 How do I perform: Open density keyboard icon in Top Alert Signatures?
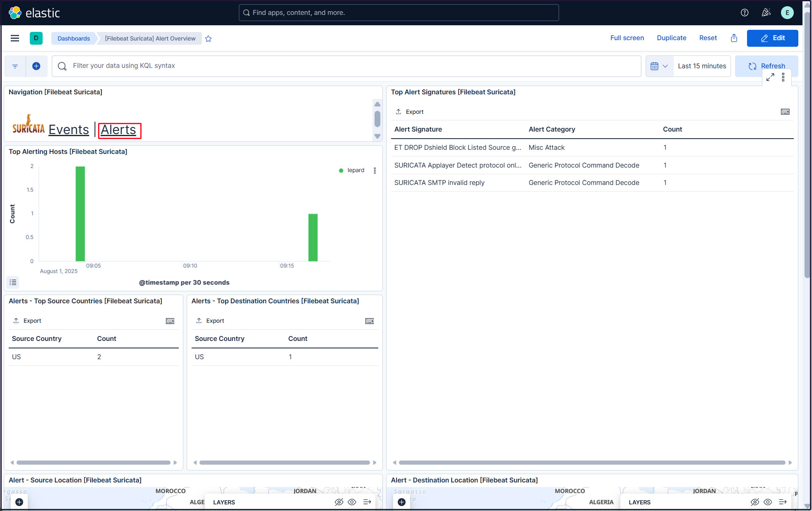coord(785,112)
